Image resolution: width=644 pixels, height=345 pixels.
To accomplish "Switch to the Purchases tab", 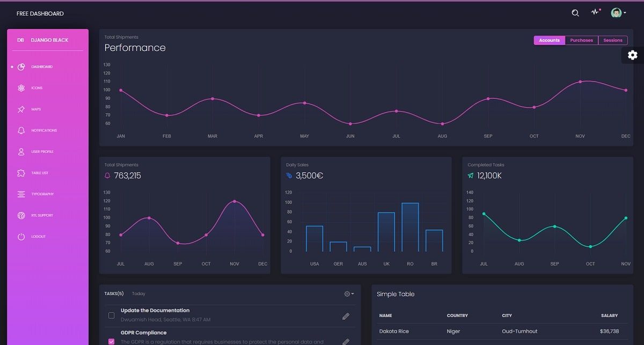I will (581, 40).
